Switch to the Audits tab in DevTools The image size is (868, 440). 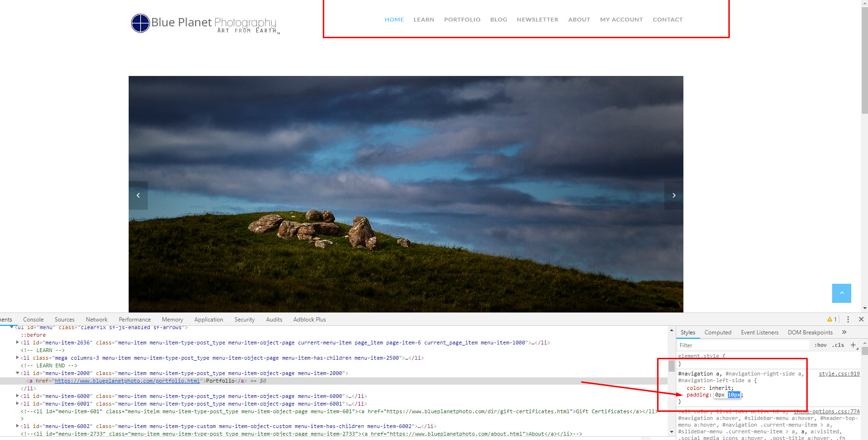pyautogui.click(x=274, y=320)
